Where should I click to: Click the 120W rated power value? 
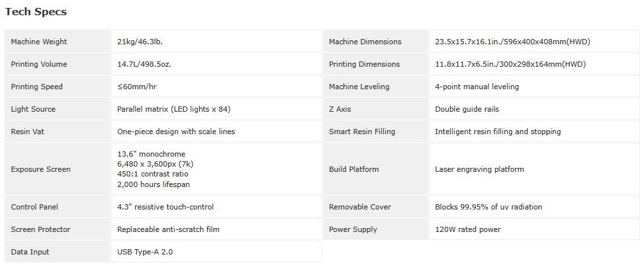click(x=467, y=229)
